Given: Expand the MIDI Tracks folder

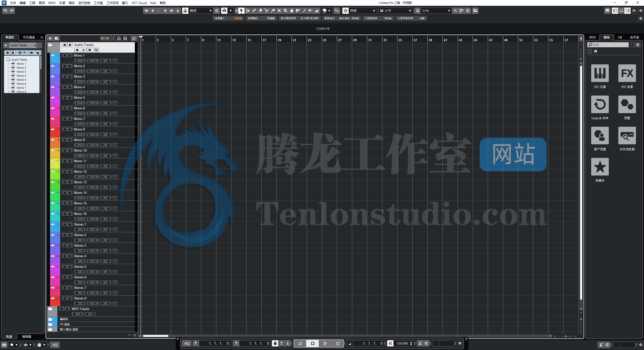Looking at the screenshot, I should click(x=50, y=309).
